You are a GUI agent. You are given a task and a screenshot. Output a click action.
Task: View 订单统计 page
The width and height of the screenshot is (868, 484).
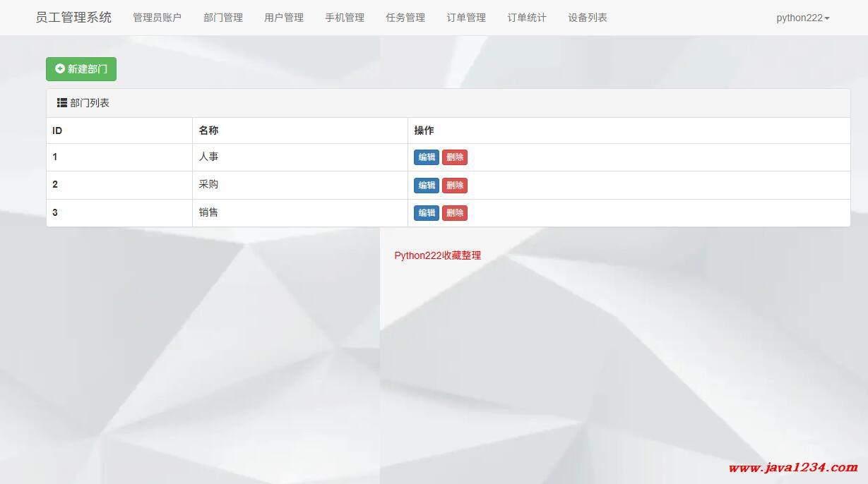(527, 18)
